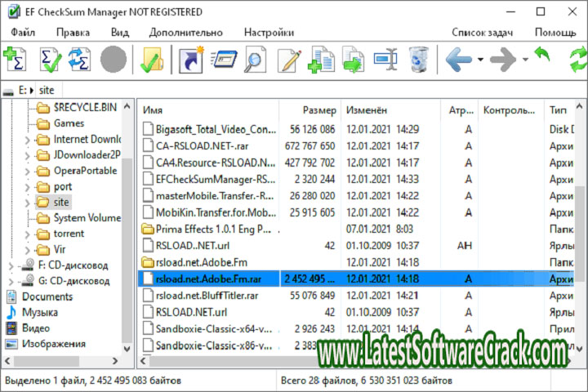Open the forward arrow history dropdown
Image resolution: width=588 pixels, height=392 pixels.
(x=525, y=60)
